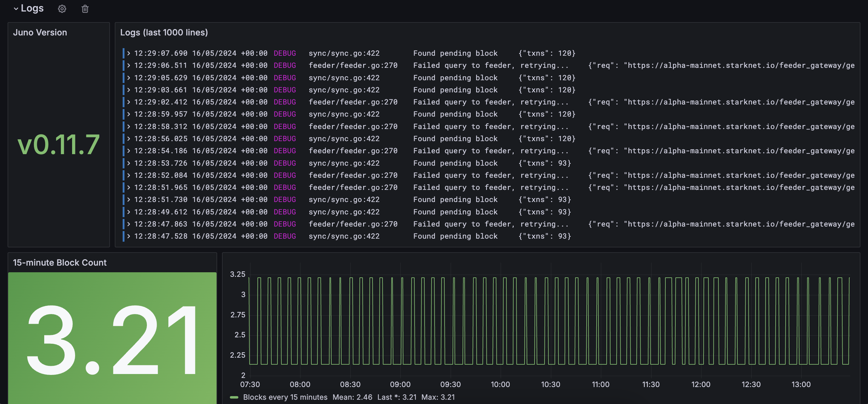Expand log line at 12:28:56.025
Image resolution: width=868 pixels, height=404 pixels.
[128, 138]
